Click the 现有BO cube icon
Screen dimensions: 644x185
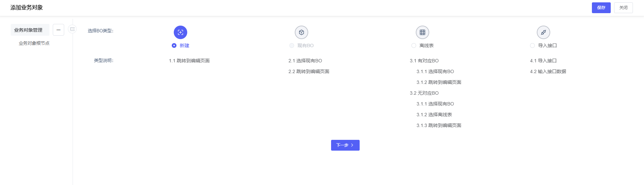[301, 32]
